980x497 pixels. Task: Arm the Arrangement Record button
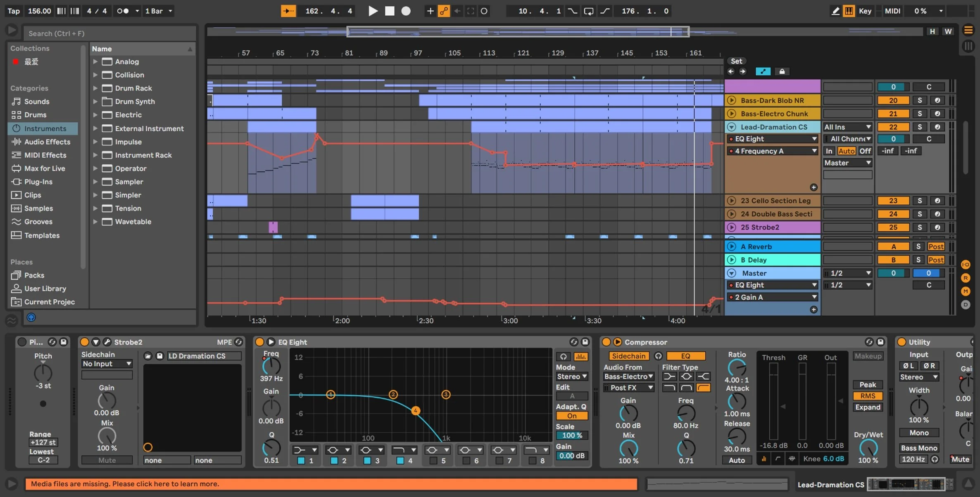click(x=406, y=11)
